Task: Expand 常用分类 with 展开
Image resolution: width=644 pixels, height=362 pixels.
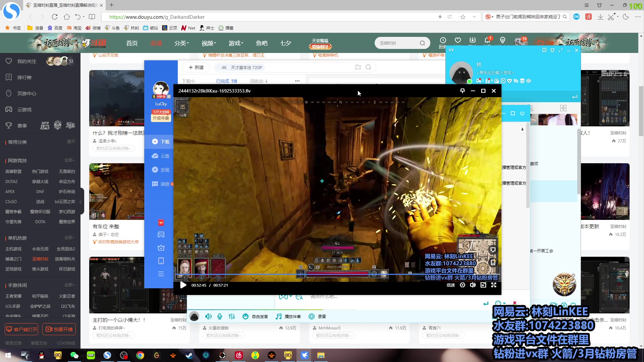Action: 71,142
